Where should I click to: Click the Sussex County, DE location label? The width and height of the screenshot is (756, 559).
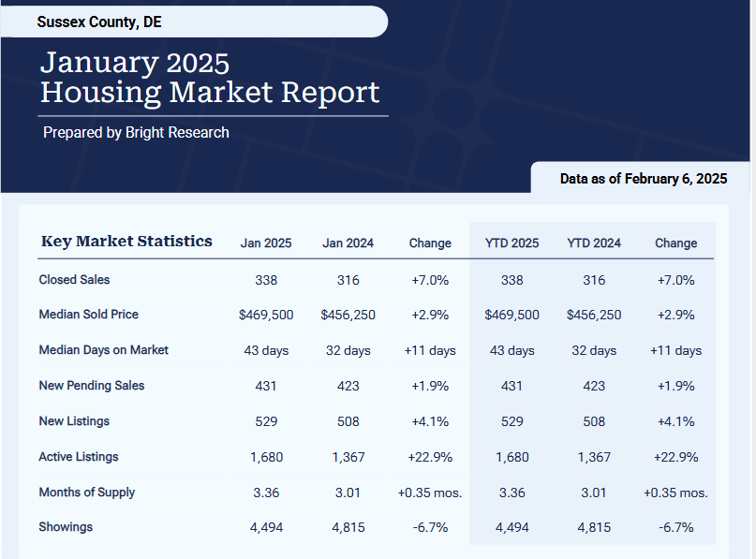(x=98, y=22)
